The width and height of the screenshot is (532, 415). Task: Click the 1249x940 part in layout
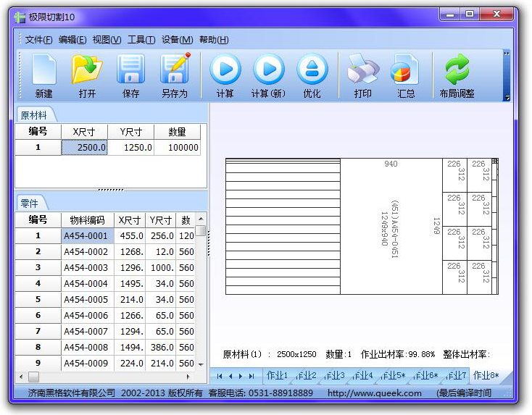point(391,226)
